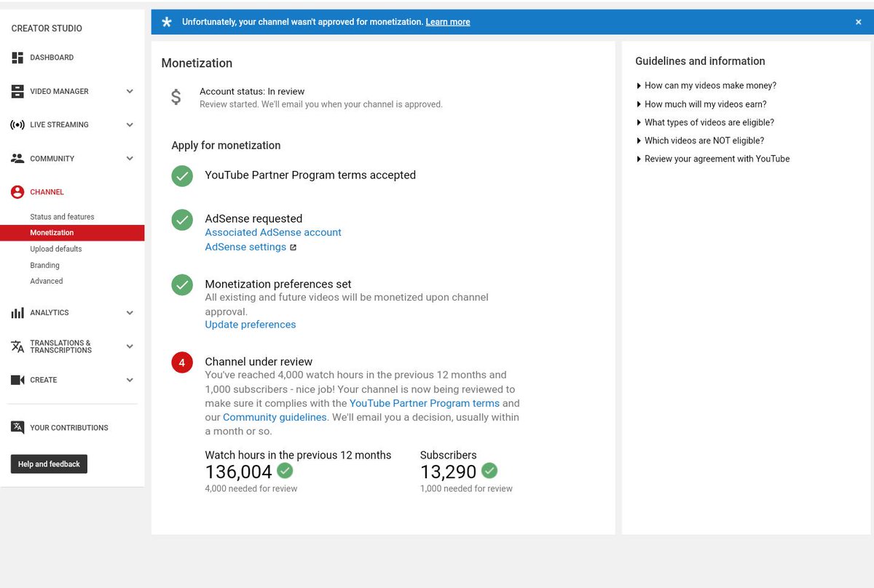Open the Associated AdSense account link
The height and width of the screenshot is (588, 874).
tap(273, 233)
